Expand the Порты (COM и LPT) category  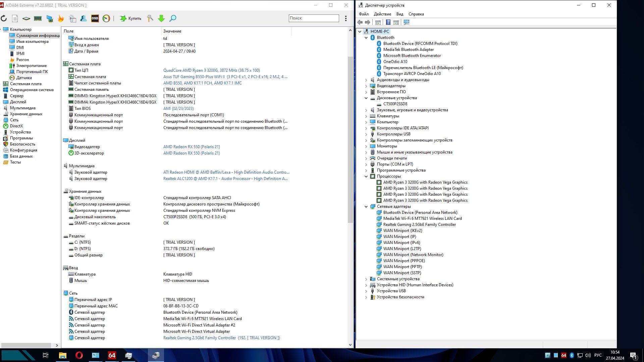(366, 164)
